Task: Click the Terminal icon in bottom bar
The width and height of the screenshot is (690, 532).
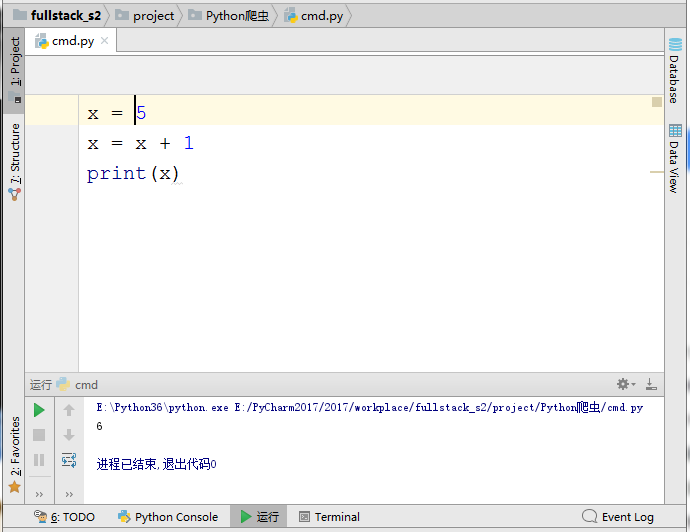Action: coord(304,517)
